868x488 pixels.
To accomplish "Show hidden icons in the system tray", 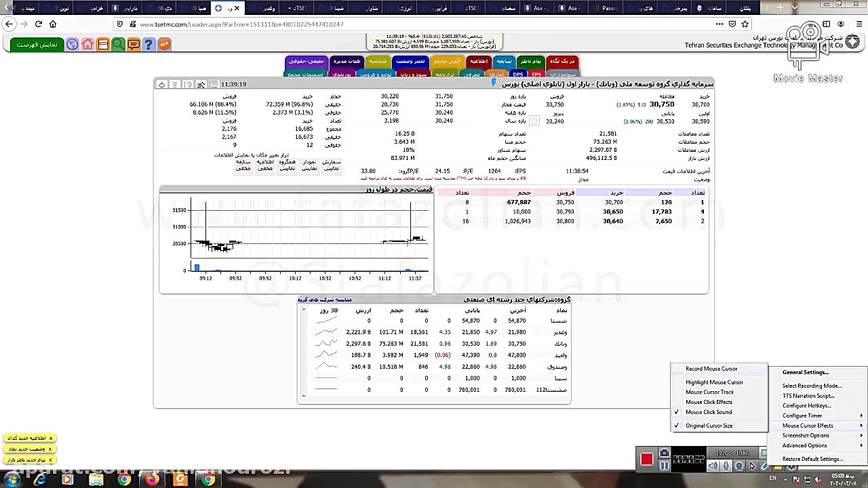I will (784, 480).
